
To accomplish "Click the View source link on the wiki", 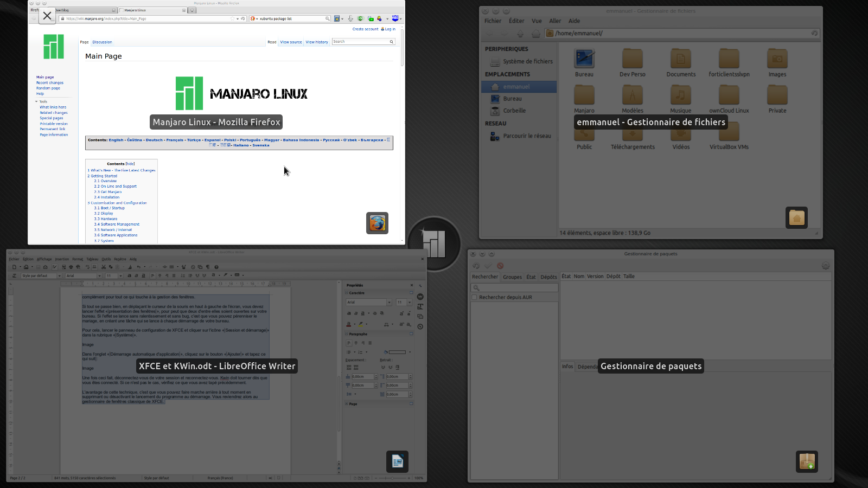I will tap(291, 42).
